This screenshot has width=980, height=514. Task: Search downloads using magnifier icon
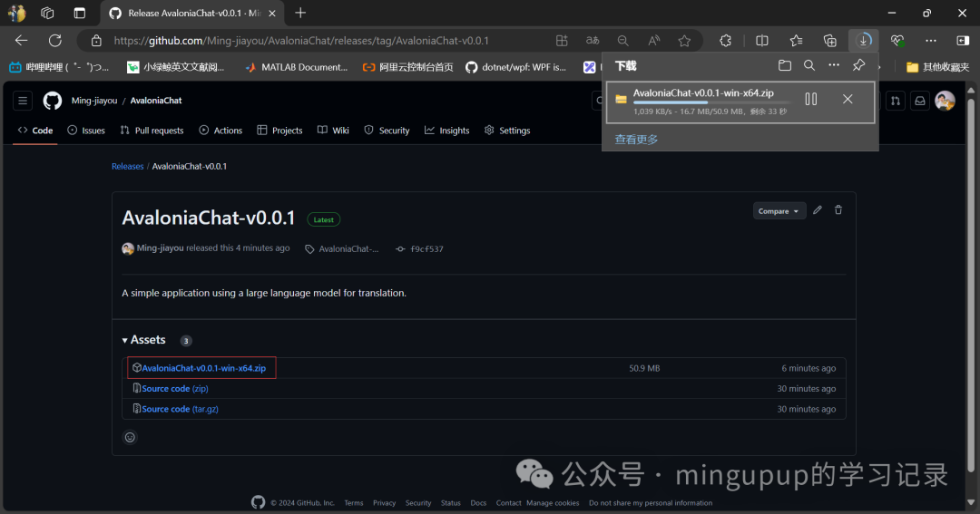click(x=809, y=65)
